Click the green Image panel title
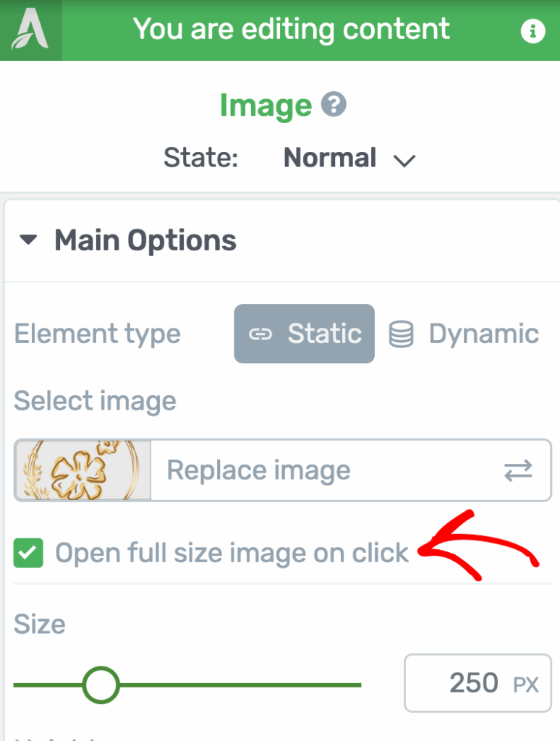Image resolution: width=560 pixels, height=741 pixels. (266, 106)
